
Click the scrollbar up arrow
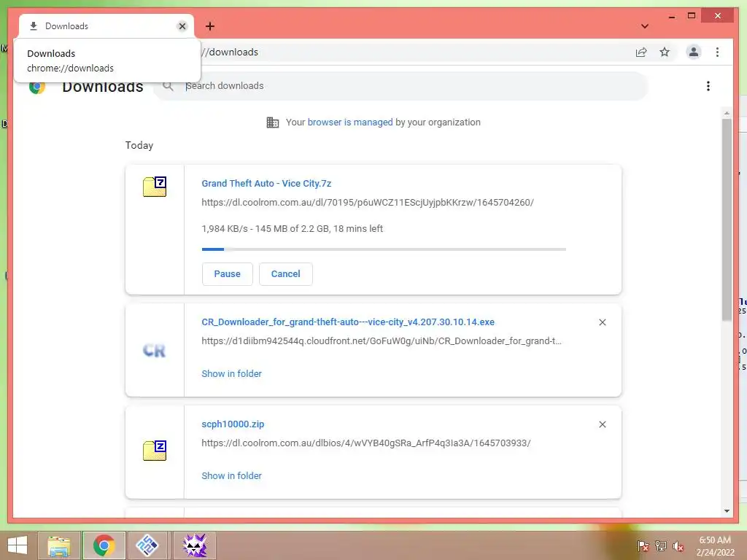[727, 113]
